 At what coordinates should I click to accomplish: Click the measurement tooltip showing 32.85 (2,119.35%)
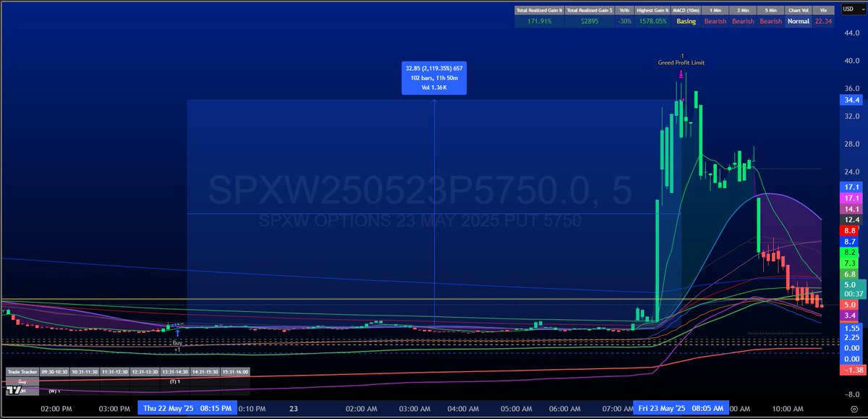(x=434, y=77)
